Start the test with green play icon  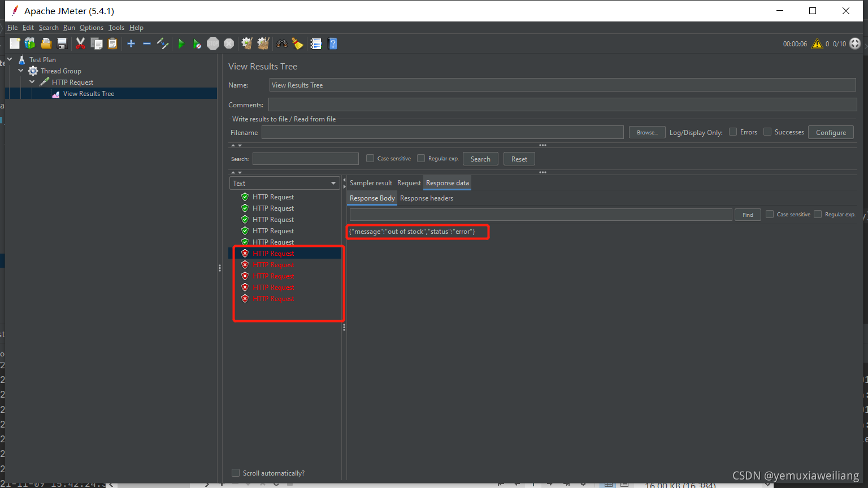(181, 43)
